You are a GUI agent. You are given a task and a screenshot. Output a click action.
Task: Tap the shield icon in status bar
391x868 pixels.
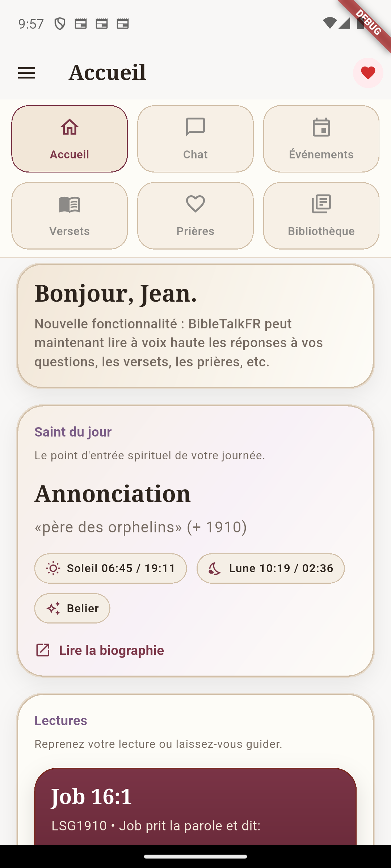click(x=60, y=24)
